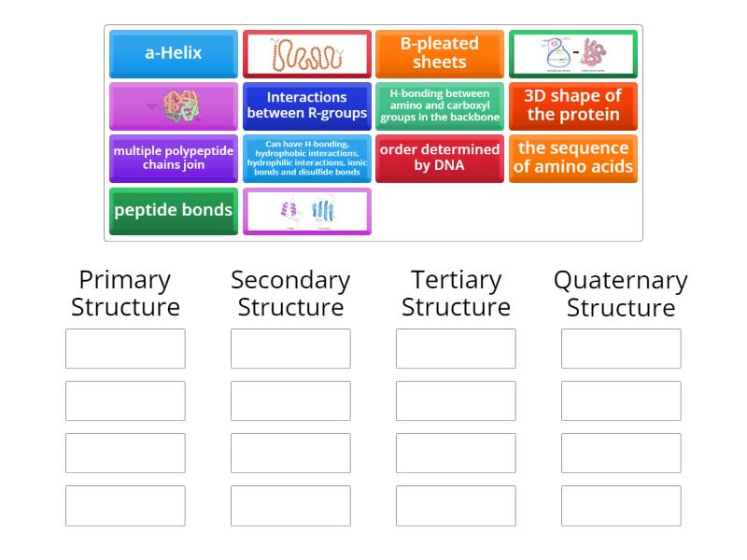Select the a-Helix tile

pyautogui.click(x=174, y=53)
